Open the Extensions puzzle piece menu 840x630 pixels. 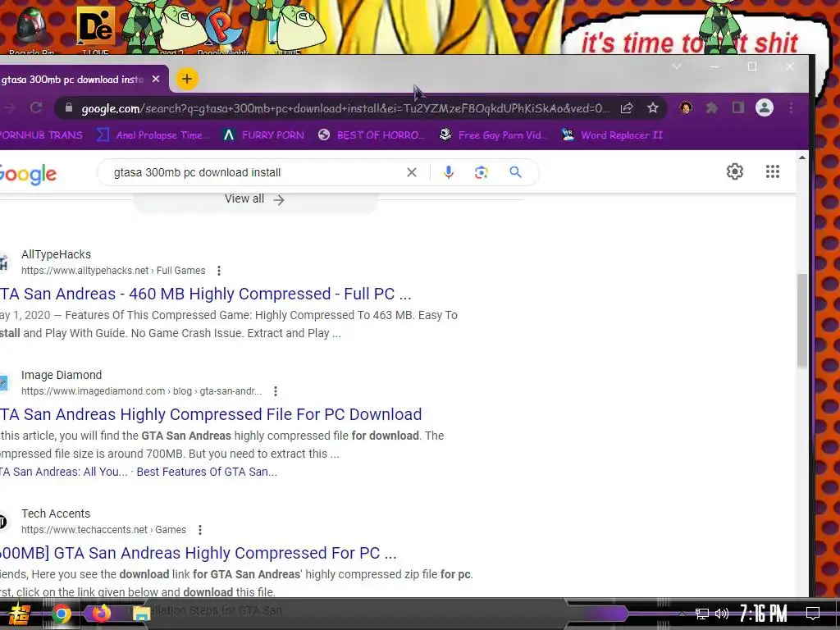tap(712, 108)
